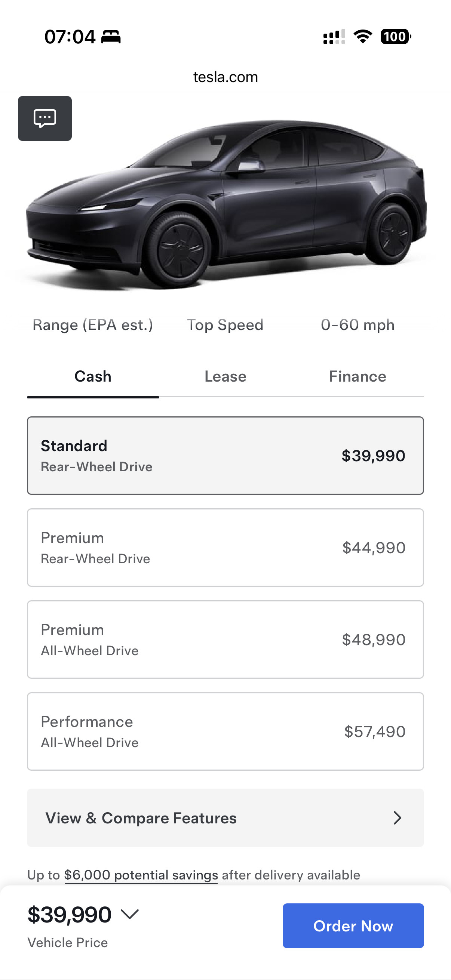This screenshot has width=451, height=980.
Task: Tap the battery indicator icon
Action: pos(395,37)
